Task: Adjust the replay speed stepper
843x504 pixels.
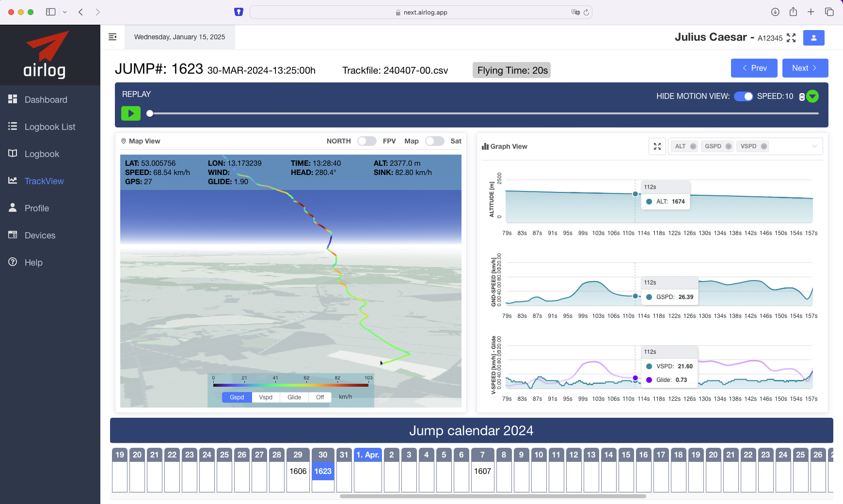Action: (802, 96)
